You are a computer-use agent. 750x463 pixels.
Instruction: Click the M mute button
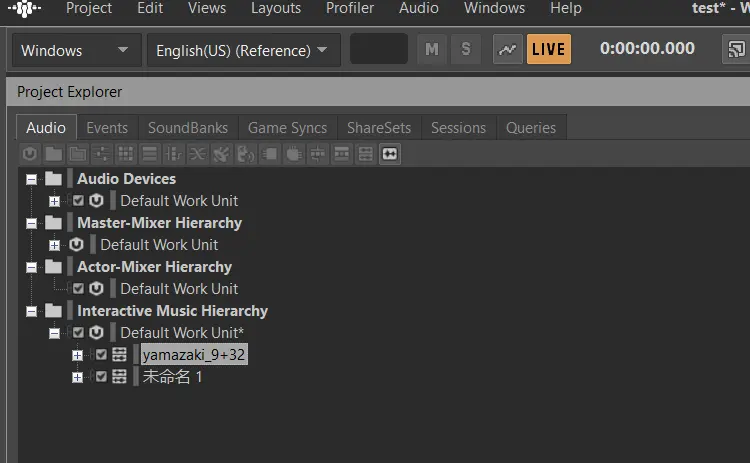click(x=431, y=49)
